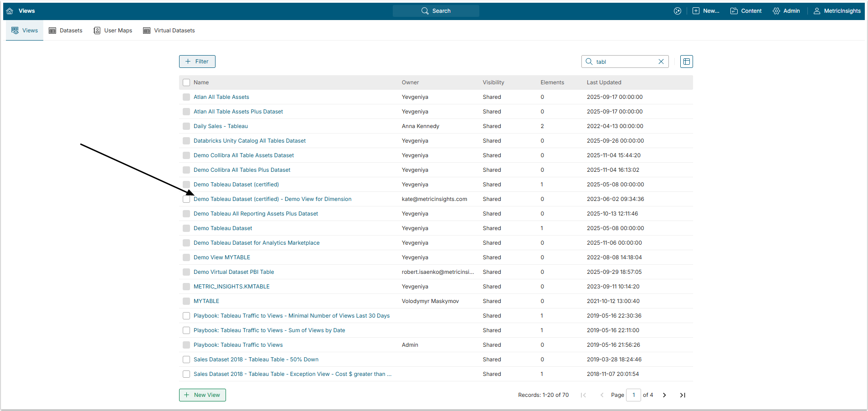Open the Daily Sales - Tableau link
This screenshot has width=868, height=411.
tap(221, 126)
